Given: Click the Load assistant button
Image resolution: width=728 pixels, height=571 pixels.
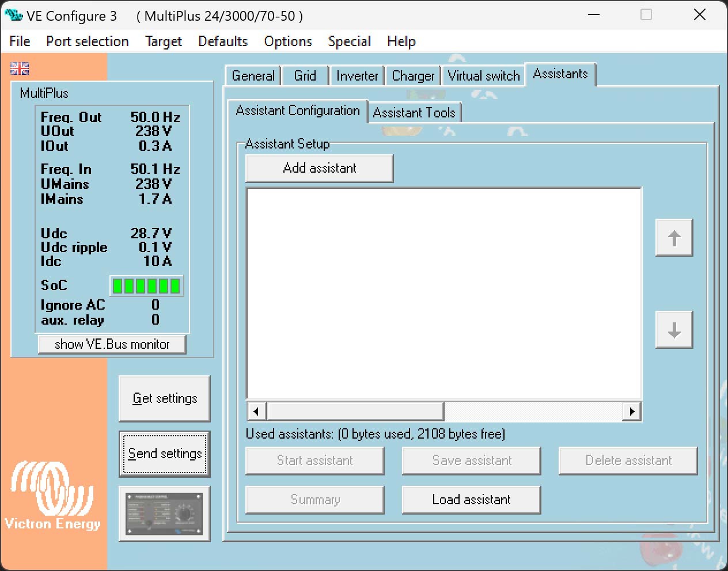Looking at the screenshot, I should [x=471, y=500].
